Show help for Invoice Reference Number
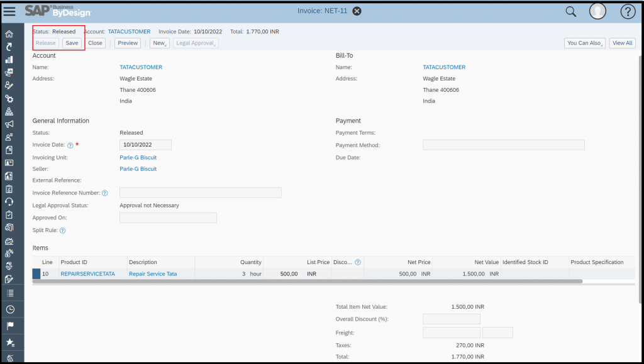 105,193
